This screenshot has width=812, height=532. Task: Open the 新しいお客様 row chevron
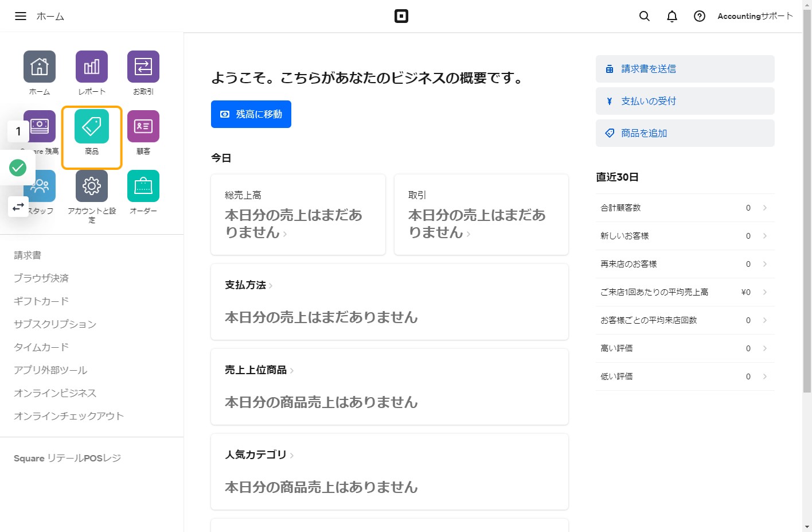[765, 236]
